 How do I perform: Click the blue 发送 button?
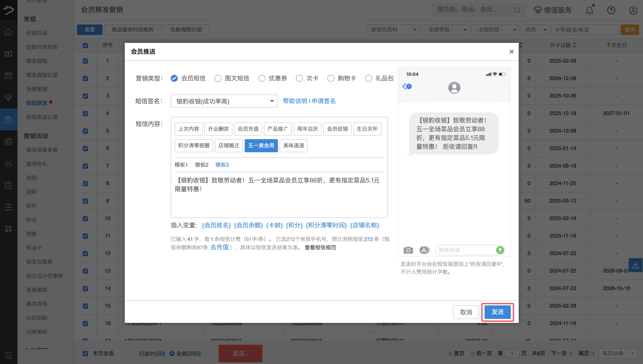coord(497,312)
